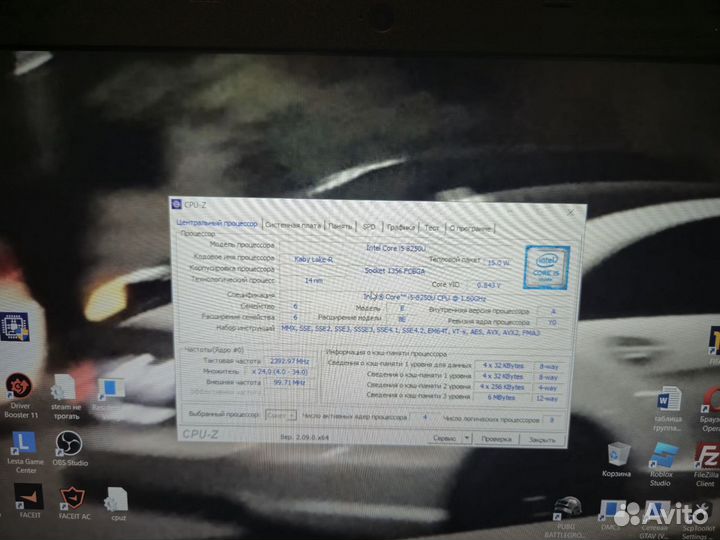Launch FileZilla Client shortcut

707,465
